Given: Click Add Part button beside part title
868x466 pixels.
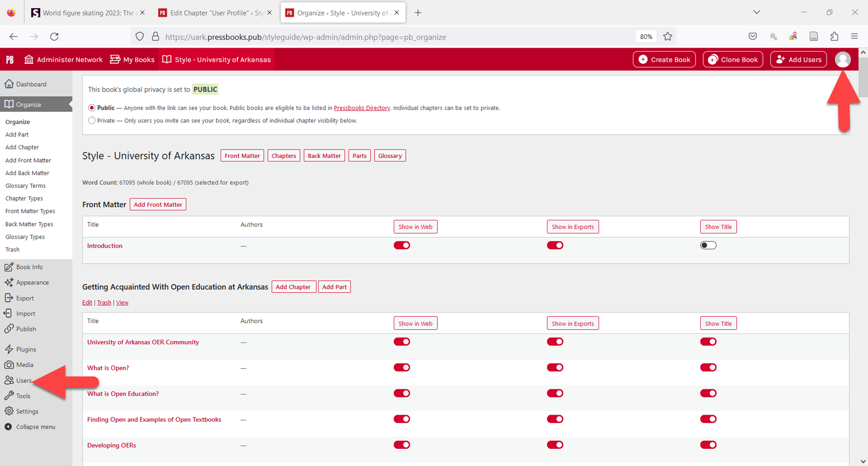Looking at the screenshot, I should [334, 287].
